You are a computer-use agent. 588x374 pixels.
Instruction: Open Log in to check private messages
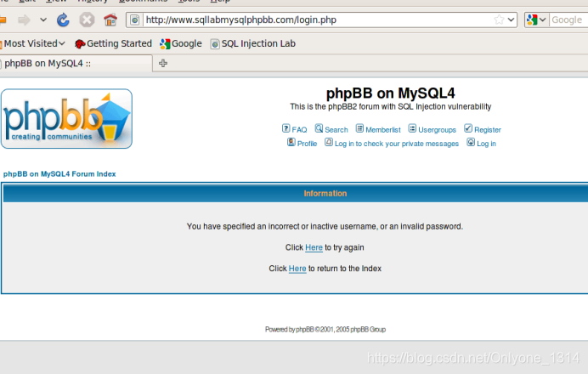point(397,144)
